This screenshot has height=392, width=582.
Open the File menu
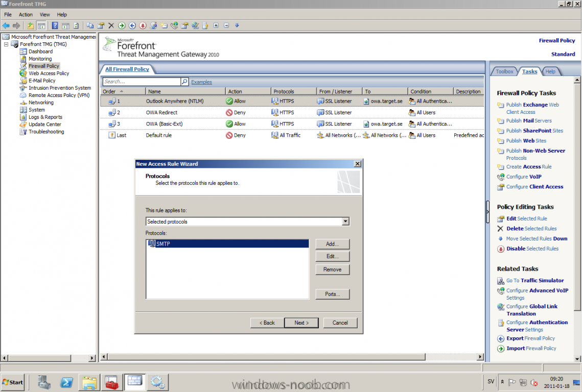8,14
